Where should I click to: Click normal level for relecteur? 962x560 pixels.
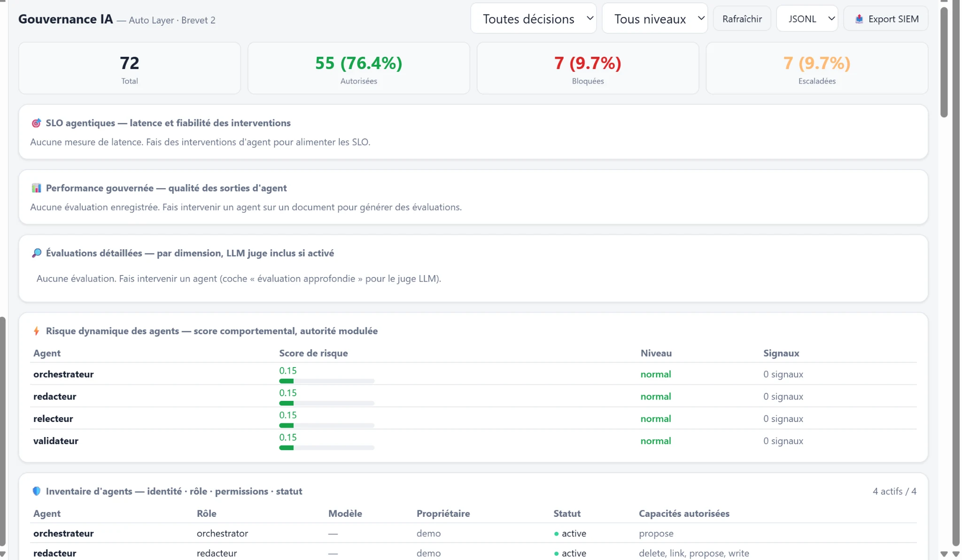656,419
